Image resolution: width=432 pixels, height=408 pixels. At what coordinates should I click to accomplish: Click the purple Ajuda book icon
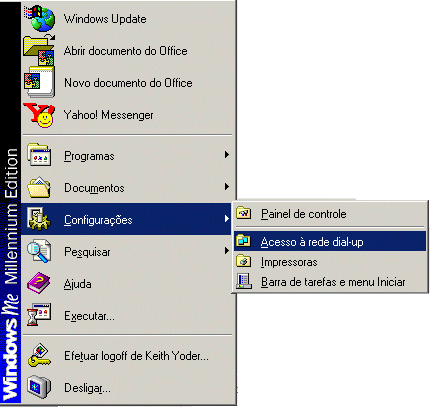[x=39, y=284]
